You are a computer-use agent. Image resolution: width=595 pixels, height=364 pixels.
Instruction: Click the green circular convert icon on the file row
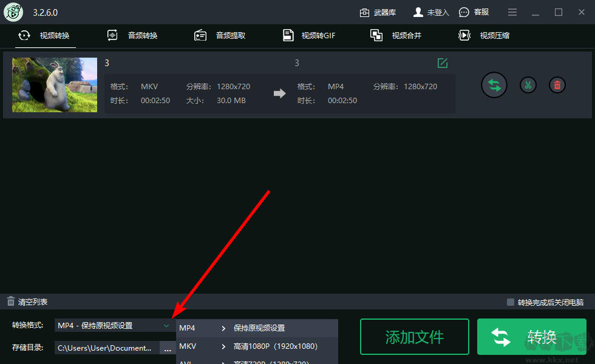[x=494, y=85]
